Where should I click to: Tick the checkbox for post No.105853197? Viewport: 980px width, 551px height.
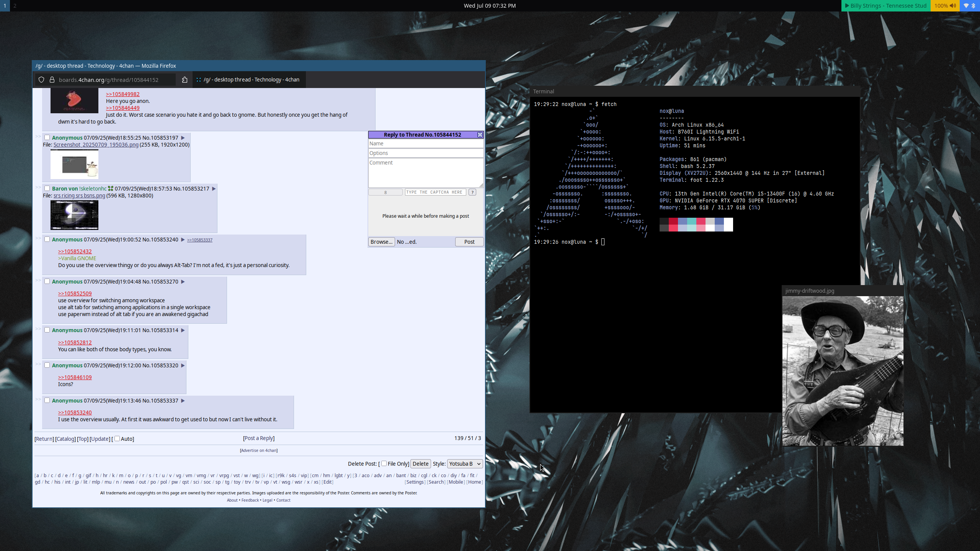(x=47, y=137)
